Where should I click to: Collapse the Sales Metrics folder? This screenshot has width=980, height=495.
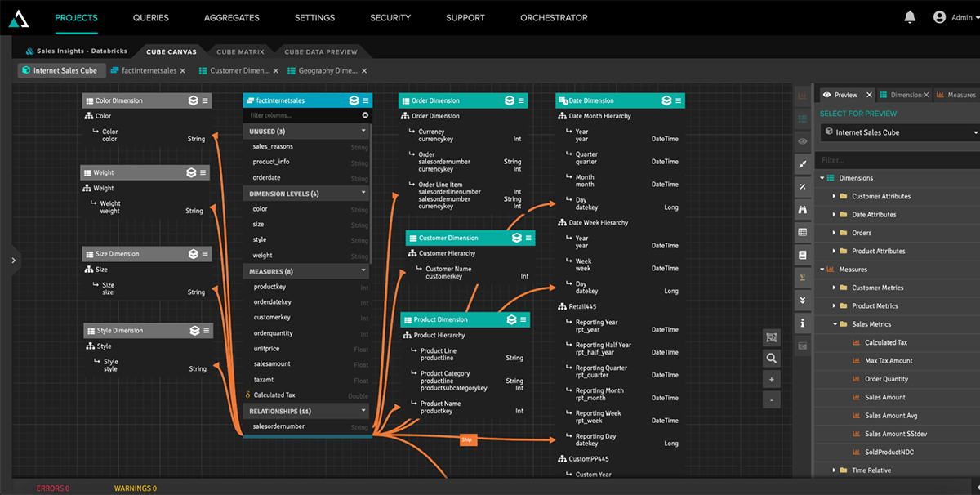(x=834, y=324)
